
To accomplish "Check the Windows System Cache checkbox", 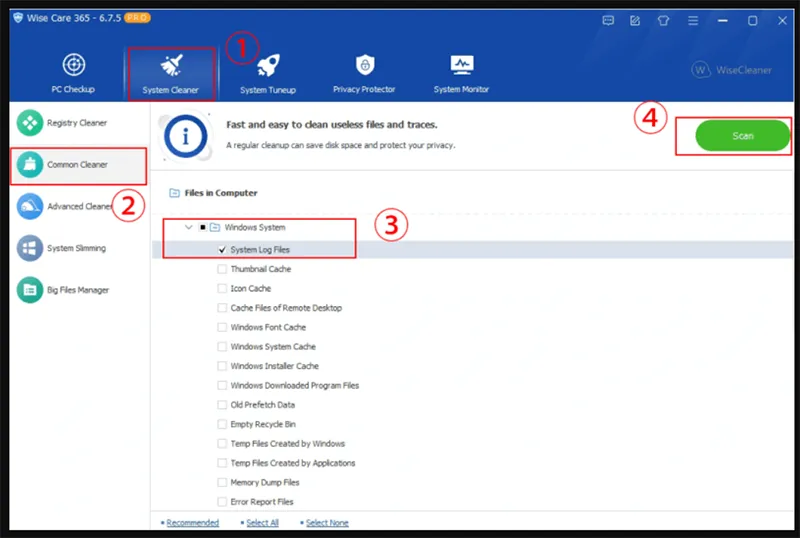I will click(x=222, y=347).
